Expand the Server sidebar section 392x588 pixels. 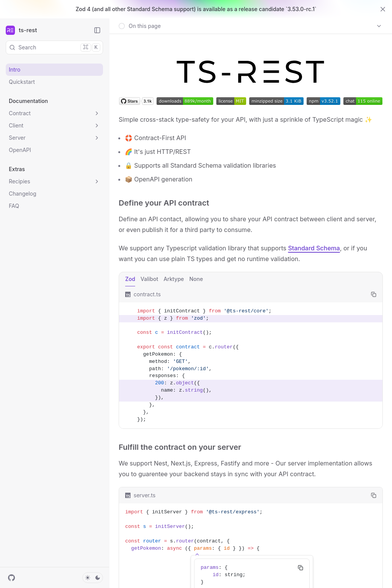click(97, 138)
